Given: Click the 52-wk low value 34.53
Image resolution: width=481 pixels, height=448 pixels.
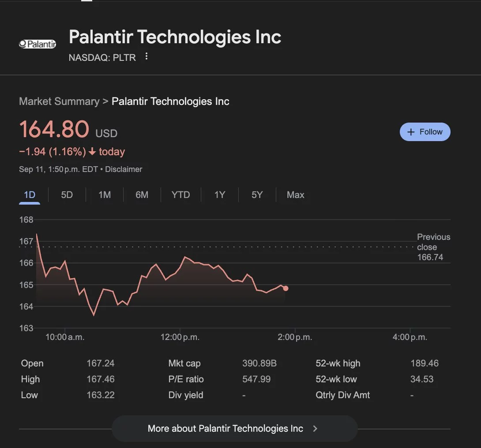Looking at the screenshot, I should click(x=422, y=379).
